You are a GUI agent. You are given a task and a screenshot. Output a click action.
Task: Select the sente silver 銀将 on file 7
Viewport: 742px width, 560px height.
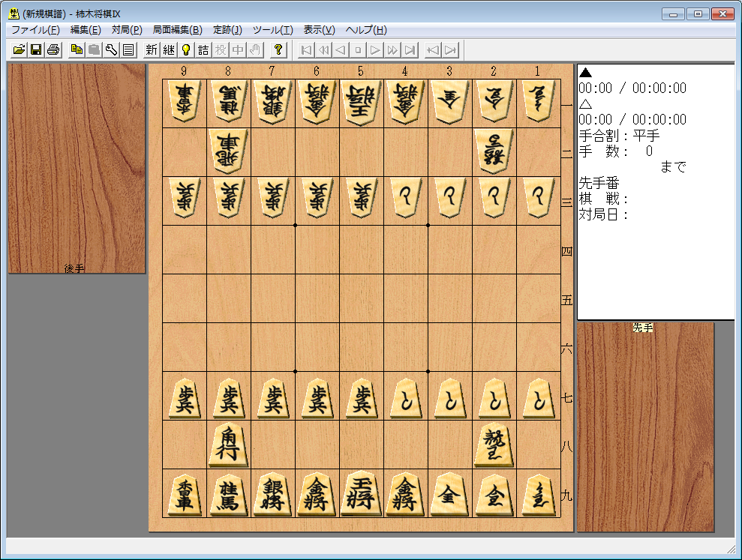click(272, 494)
